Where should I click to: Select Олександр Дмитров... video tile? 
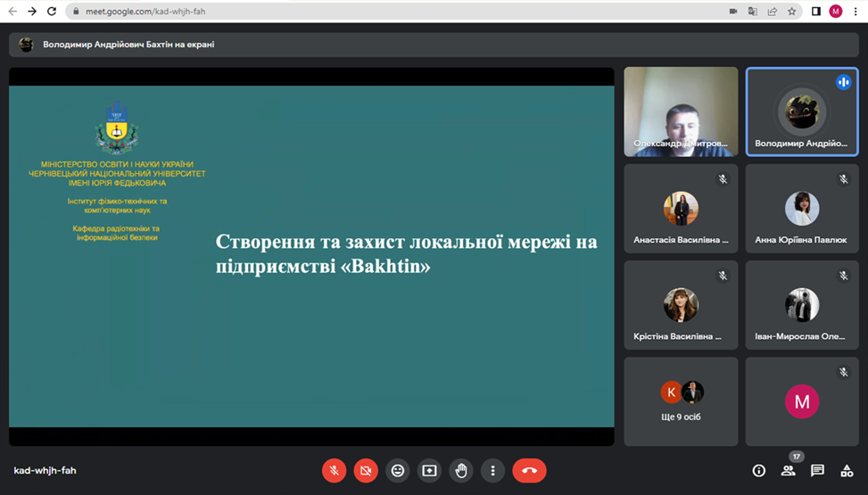[x=681, y=111]
